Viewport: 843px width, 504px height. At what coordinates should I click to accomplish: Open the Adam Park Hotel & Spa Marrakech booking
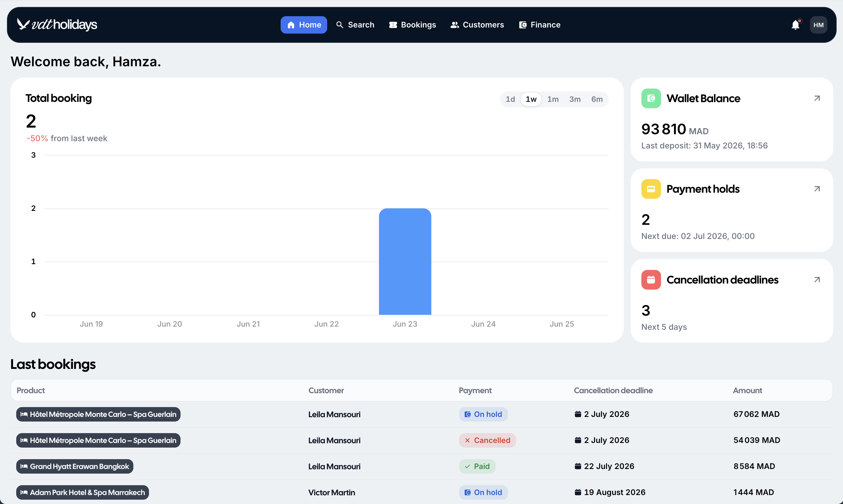[x=82, y=492]
